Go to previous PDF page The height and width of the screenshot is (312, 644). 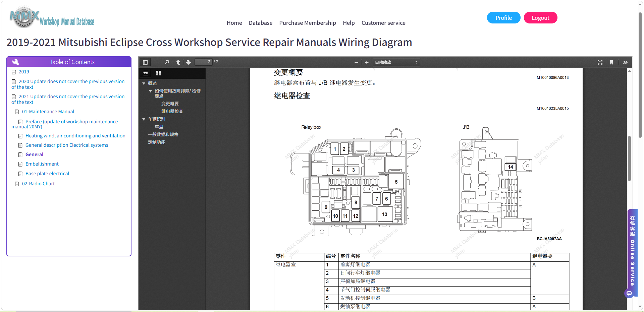pos(178,62)
